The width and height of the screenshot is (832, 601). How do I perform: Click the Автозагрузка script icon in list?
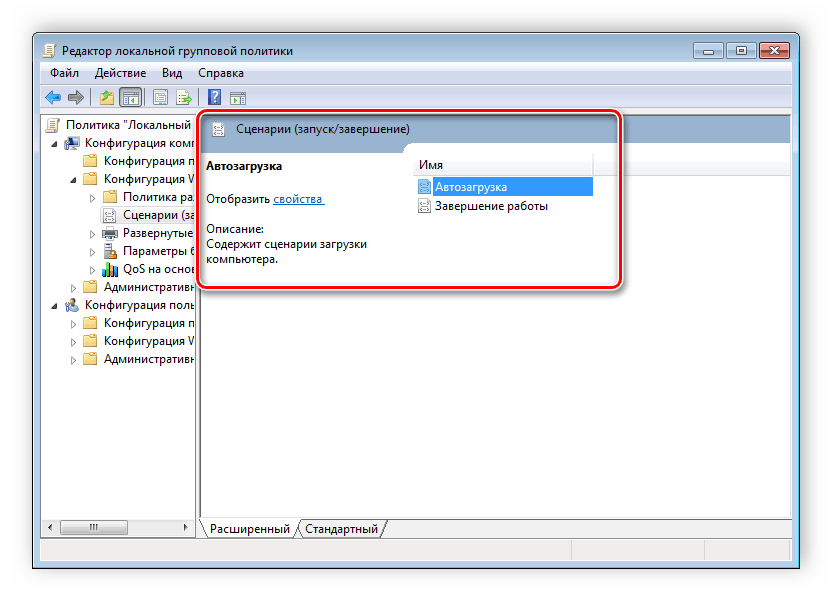coord(424,187)
